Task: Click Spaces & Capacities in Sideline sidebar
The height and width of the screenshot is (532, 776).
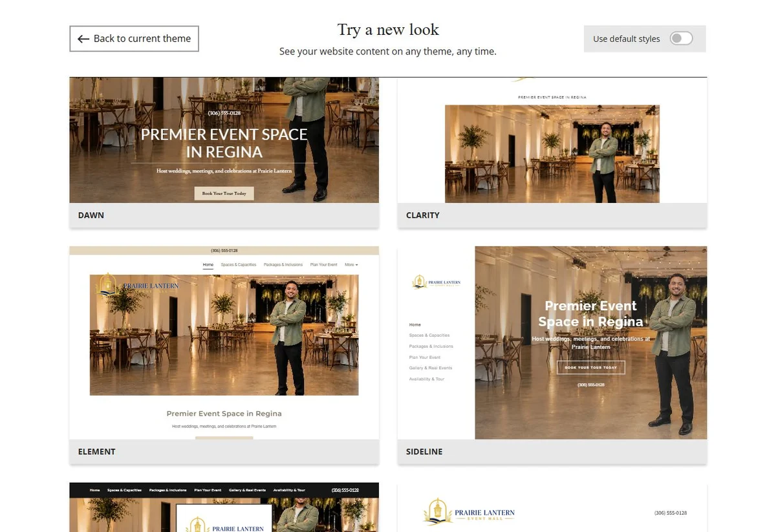Action: 429,335
